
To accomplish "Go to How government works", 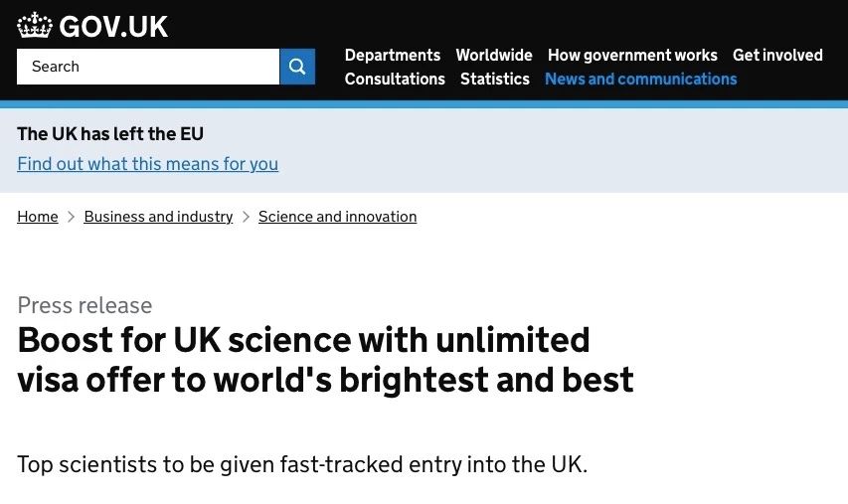I will [632, 56].
